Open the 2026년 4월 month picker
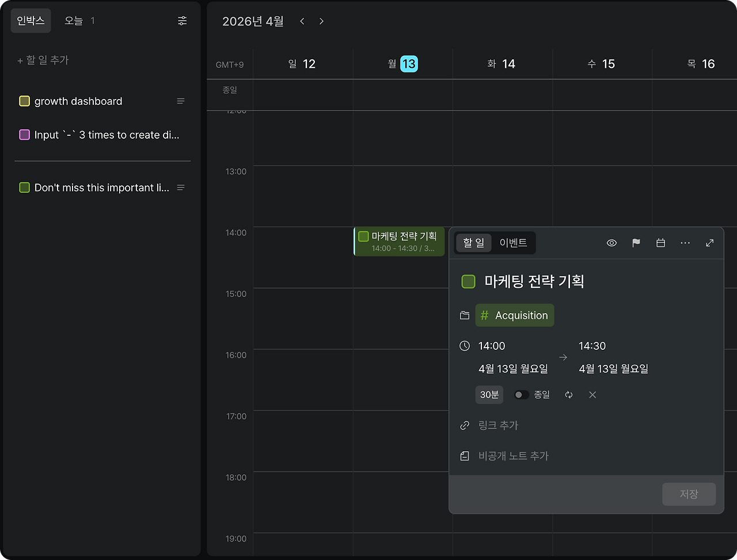The width and height of the screenshot is (737, 560). click(x=253, y=21)
